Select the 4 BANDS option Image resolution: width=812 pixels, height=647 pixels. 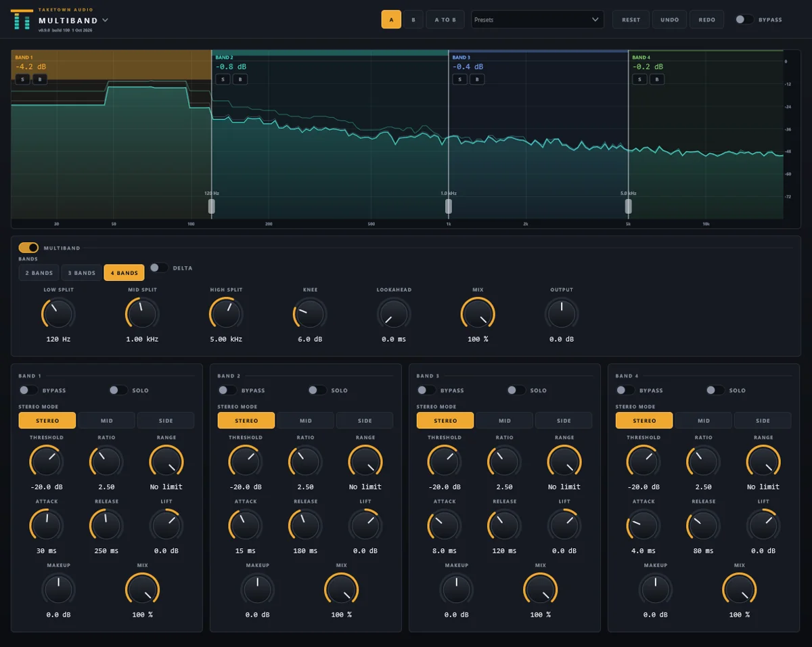pos(124,273)
